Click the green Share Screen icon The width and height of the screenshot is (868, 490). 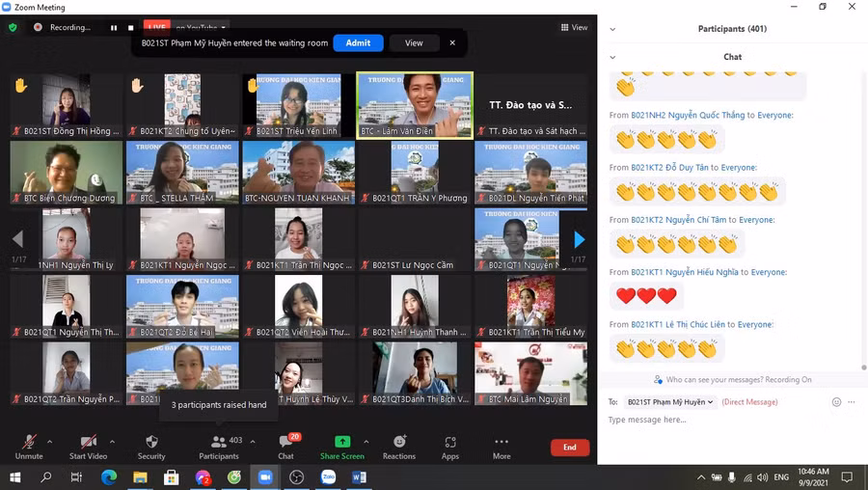342,441
